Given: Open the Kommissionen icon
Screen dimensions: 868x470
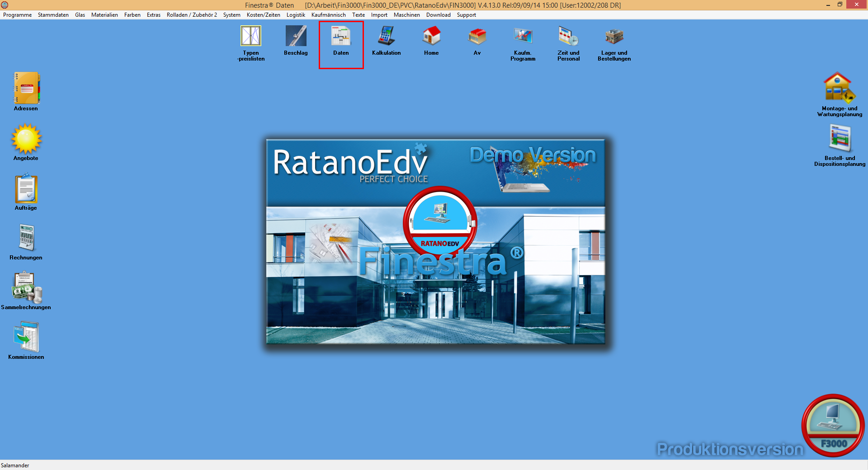Looking at the screenshot, I should point(26,337).
